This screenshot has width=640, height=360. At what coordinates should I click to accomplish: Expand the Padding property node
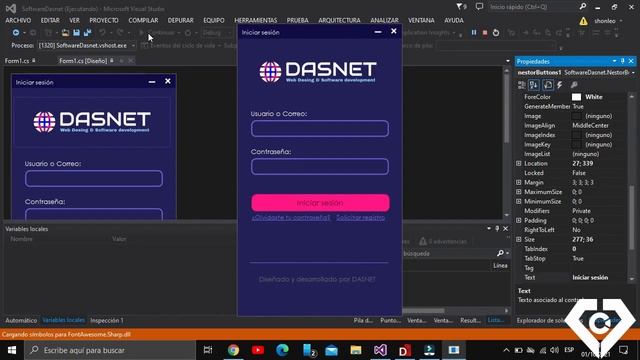(x=519, y=220)
